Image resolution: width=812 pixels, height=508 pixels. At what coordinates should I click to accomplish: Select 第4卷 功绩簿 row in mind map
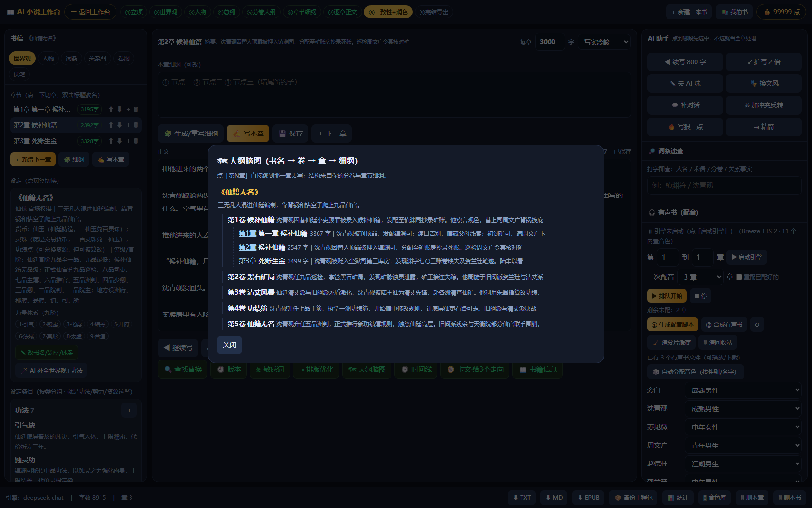(x=382, y=308)
